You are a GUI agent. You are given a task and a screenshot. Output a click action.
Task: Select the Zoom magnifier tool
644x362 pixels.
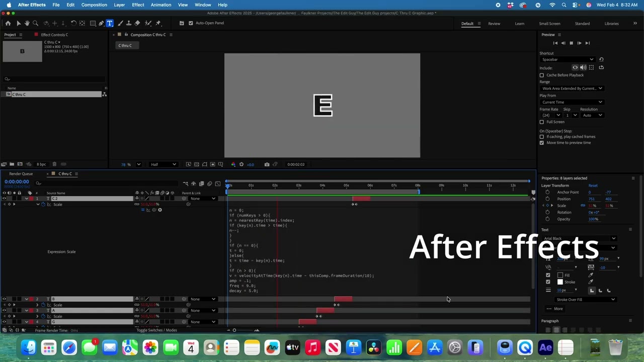[x=35, y=23]
